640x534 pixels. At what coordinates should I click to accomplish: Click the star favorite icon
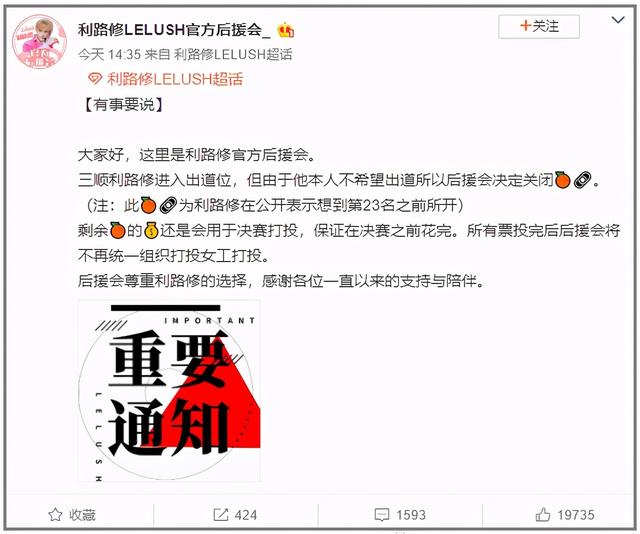pos(55,515)
